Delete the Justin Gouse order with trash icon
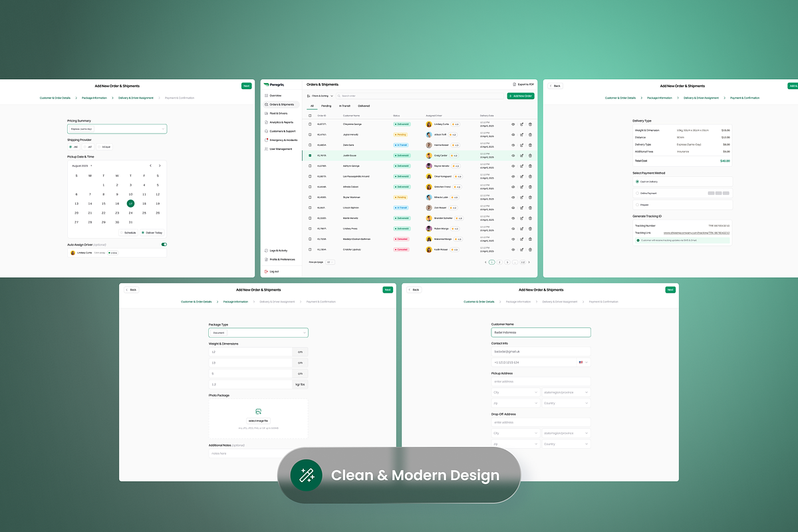This screenshot has height=532, width=798. pyautogui.click(x=530, y=156)
